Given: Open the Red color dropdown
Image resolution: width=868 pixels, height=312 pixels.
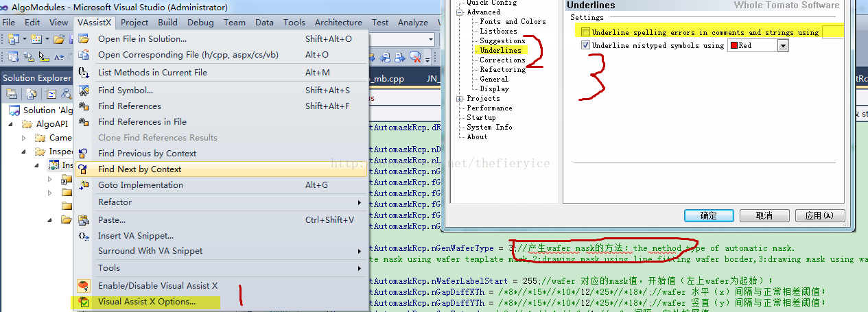Looking at the screenshot, I should 783,45.
